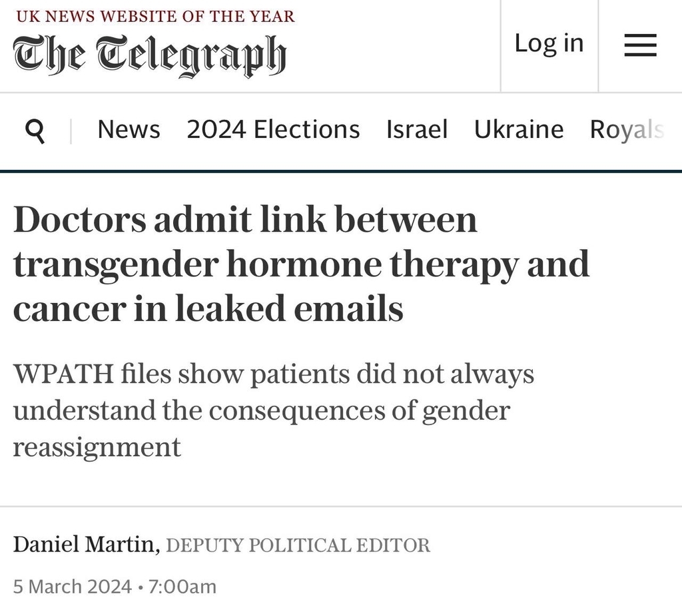Select the Israel nav item
682x616 pixels.
[x=417, y=129]
